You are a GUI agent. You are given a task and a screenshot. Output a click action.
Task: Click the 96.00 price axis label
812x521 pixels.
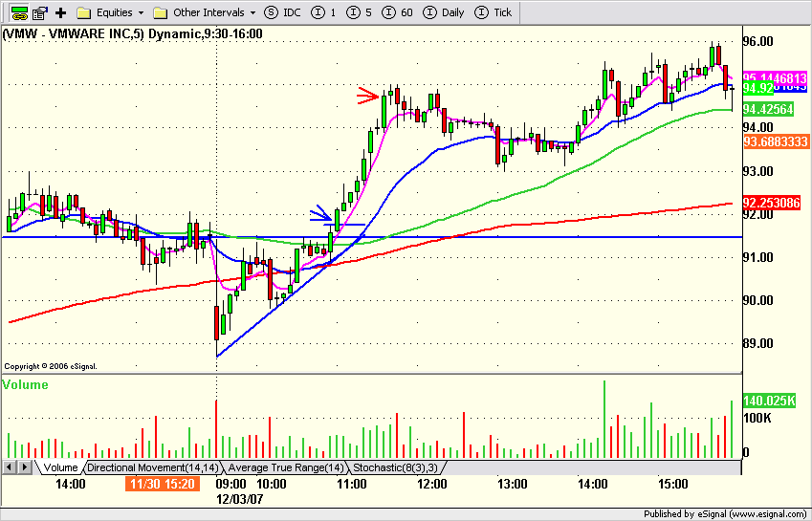[x=758, y=41]
